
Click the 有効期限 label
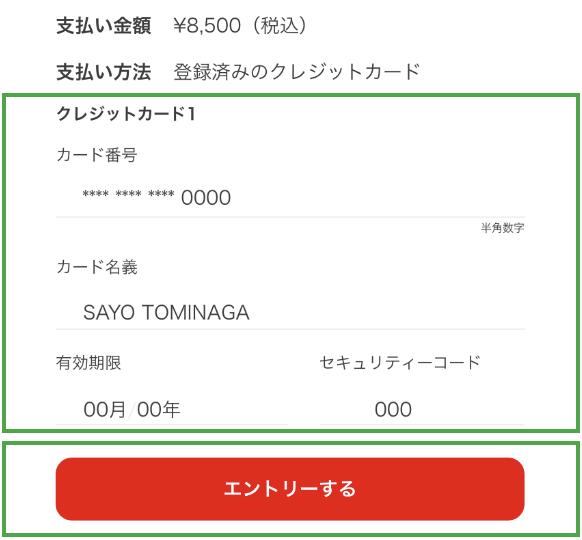tap(89, 363)
